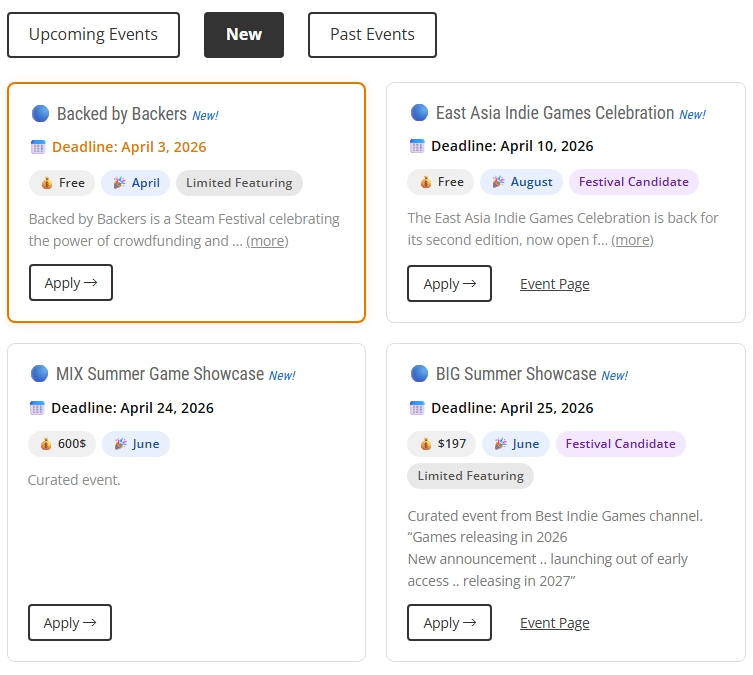
Task: Click the Steam icon beside Backed by Backers
Action: [x=40, y=114]
